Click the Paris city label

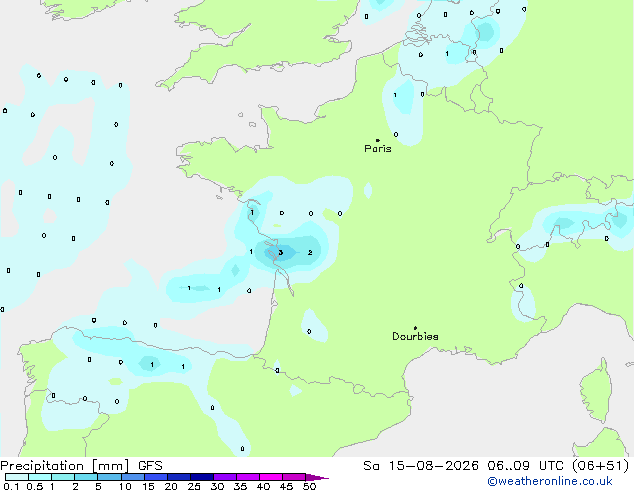378,148
